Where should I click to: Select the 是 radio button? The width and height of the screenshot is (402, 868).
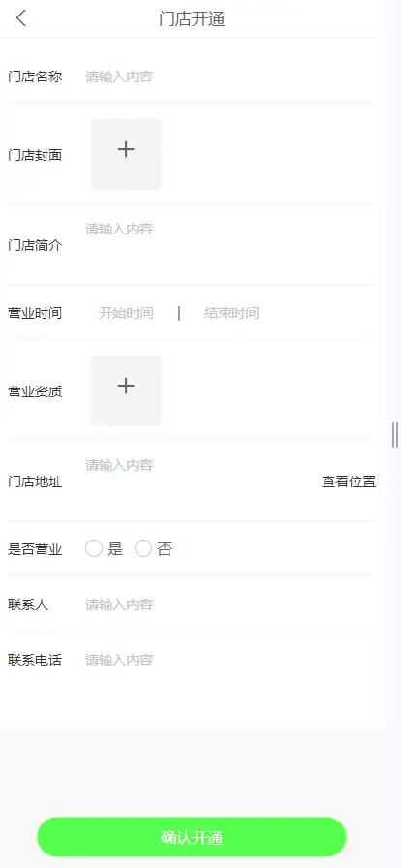click(x=94, y=549)
